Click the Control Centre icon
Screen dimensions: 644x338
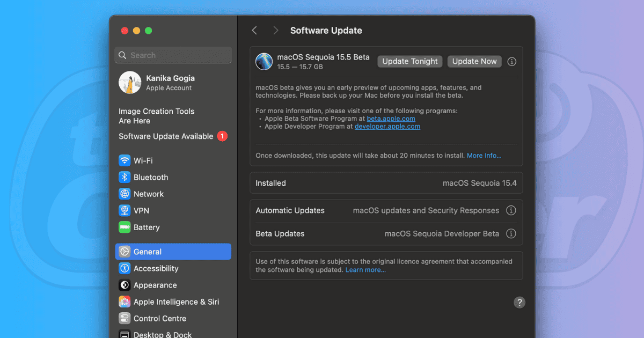(125, 318)
